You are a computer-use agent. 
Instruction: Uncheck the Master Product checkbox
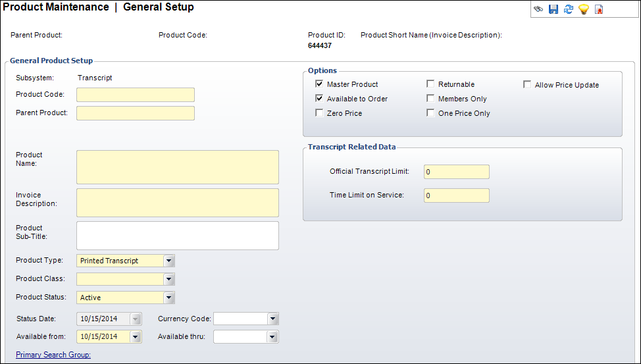click(319, 84)
